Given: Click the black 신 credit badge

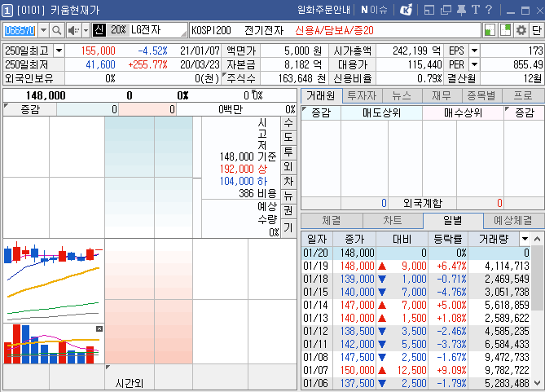Looking at the screenshot, I should click(x=99, y=30).
